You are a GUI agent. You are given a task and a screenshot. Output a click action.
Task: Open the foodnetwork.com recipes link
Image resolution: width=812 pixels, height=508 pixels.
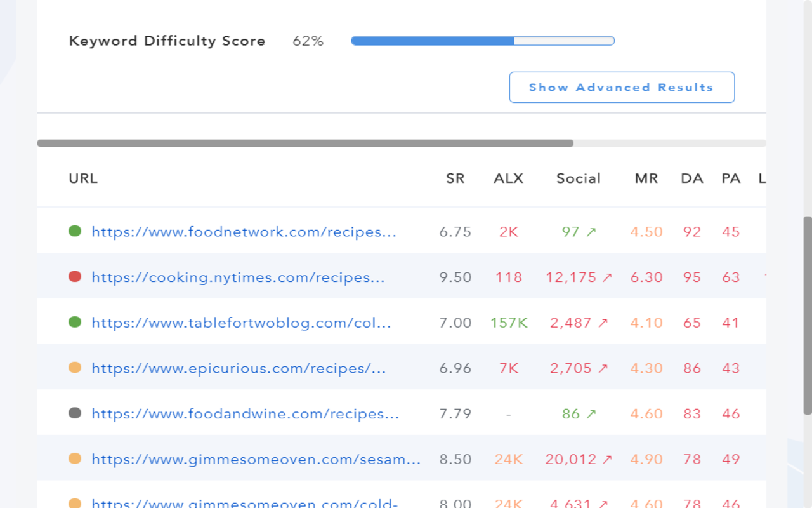(x=244, y=231)
